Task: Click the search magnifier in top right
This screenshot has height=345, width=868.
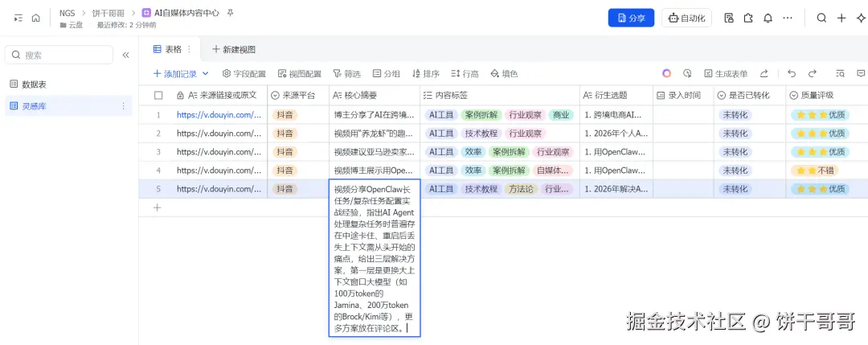Action: click(822, 18)
